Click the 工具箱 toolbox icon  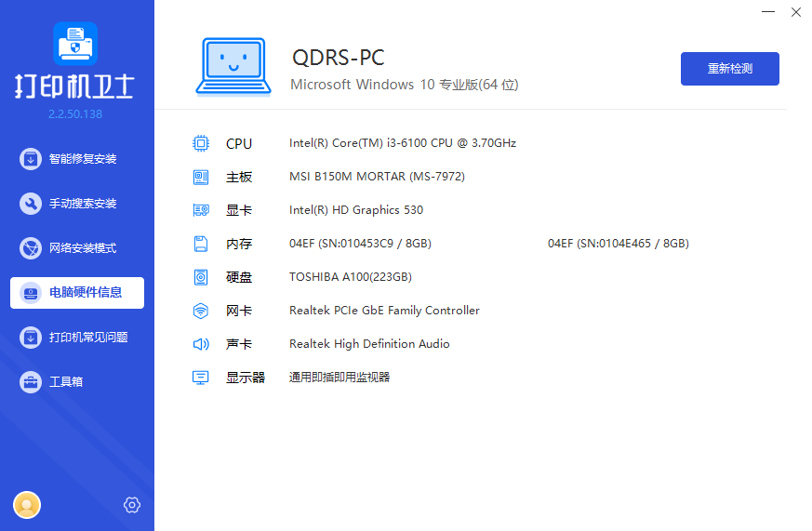31,382
